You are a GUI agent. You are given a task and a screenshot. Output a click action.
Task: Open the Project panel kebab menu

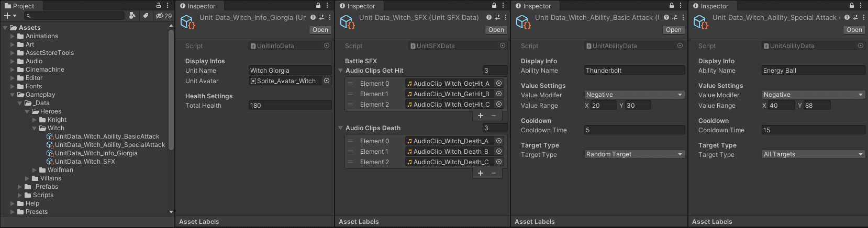168,5
